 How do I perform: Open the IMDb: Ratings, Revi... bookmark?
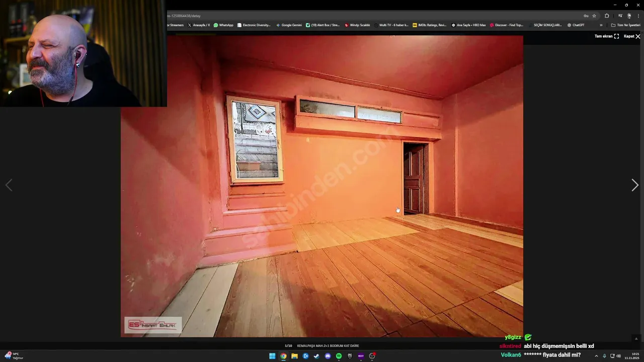point(430,25)
